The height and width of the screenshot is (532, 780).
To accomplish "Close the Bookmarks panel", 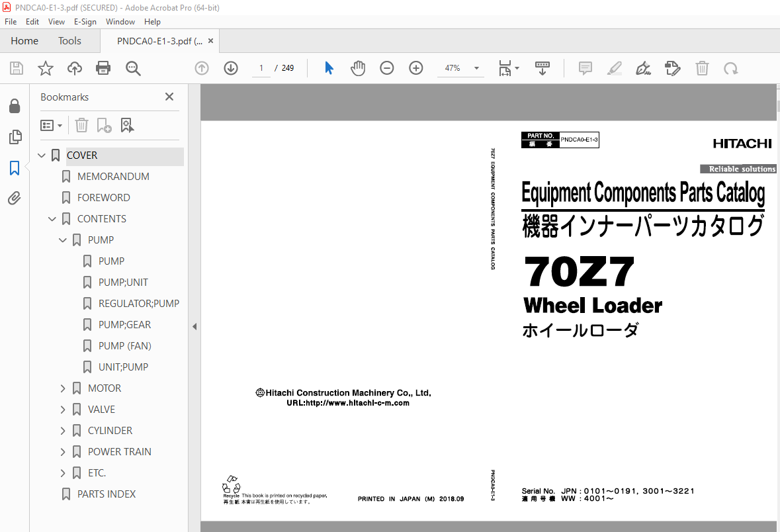I will pos(169,97).
